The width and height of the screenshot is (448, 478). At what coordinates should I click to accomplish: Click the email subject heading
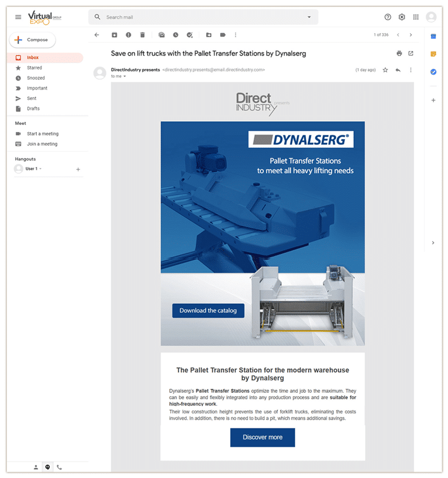(208, 53)
